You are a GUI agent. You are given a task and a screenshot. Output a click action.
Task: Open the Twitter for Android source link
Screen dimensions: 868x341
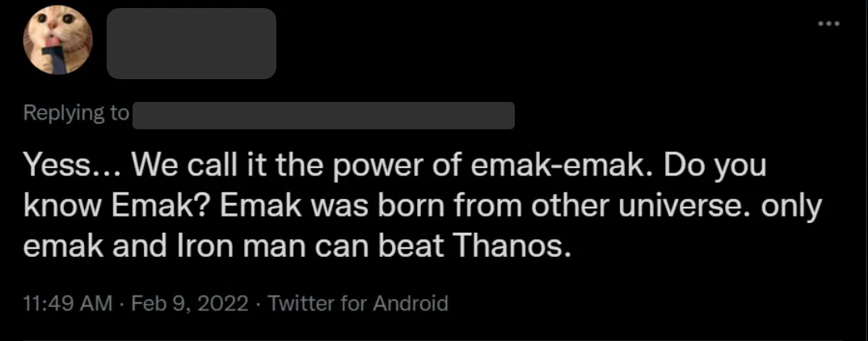[x=357, y=303]
